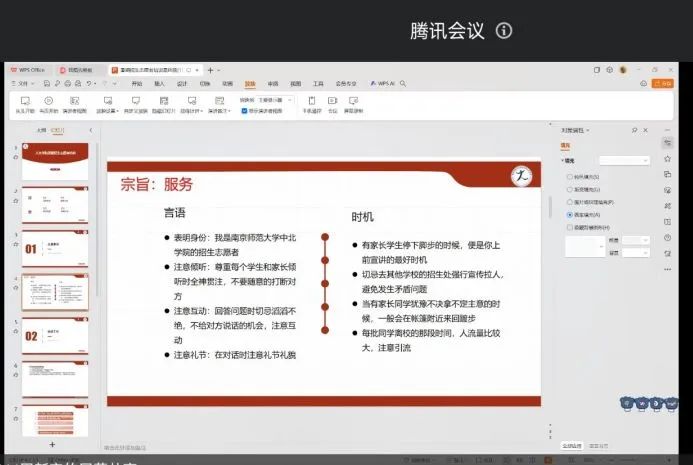Click the 全部应用 button in the properties pane
Screen dimensions: 693x465
(571, 444)
